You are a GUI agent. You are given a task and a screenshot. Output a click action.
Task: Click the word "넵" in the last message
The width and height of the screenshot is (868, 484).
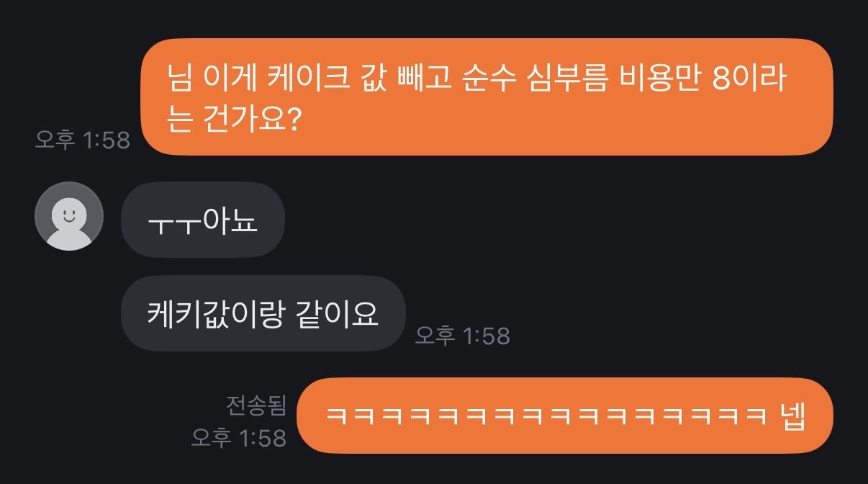(x=792, y=416)
